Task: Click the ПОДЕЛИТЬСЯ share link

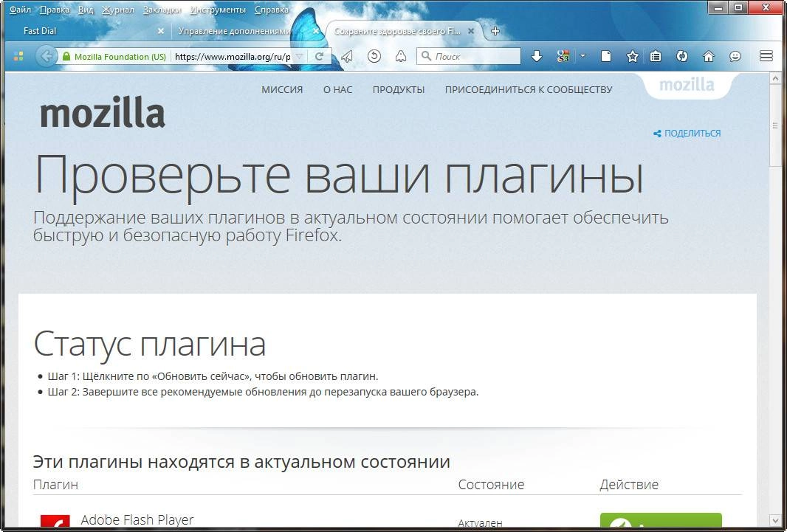Action: [687, 134]
